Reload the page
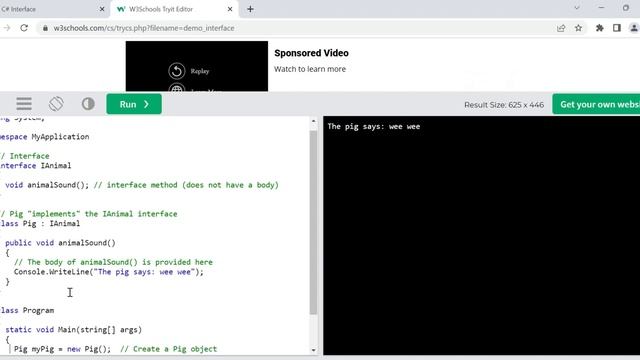Screen dimensions: 640x360 [24, 28]
